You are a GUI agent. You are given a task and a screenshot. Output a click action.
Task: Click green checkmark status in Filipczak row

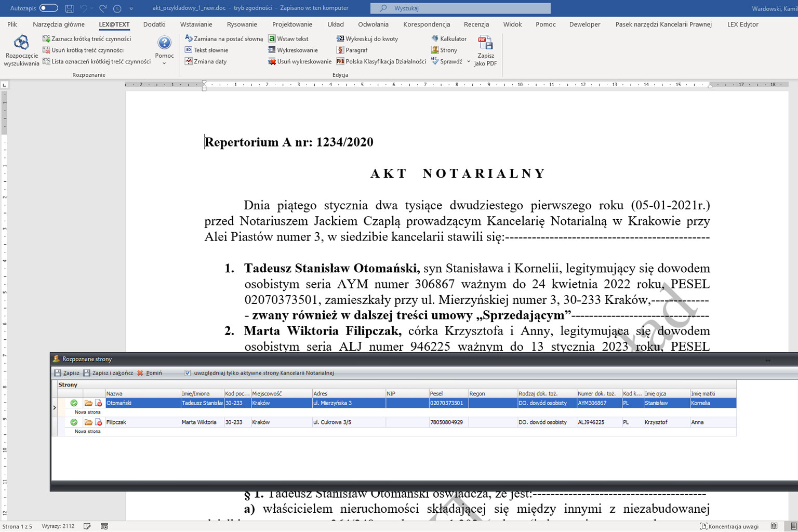[74, 422]
